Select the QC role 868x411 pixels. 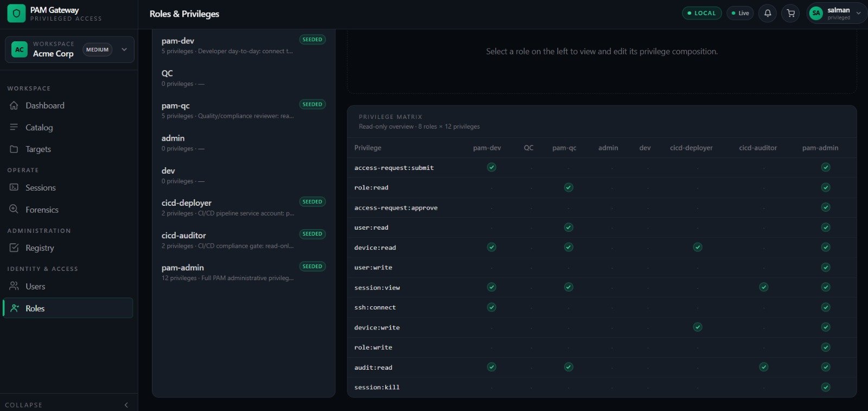pyautogui.click(x=244, y=78)
